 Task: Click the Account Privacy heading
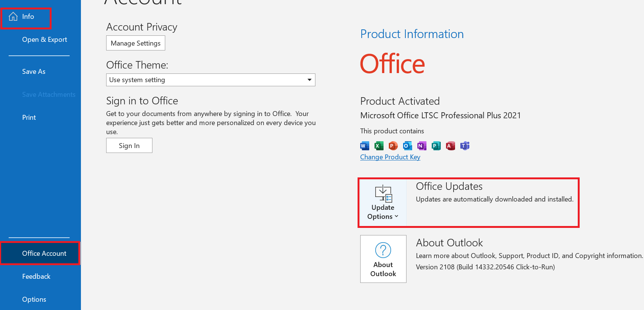[x=142, y=27]
